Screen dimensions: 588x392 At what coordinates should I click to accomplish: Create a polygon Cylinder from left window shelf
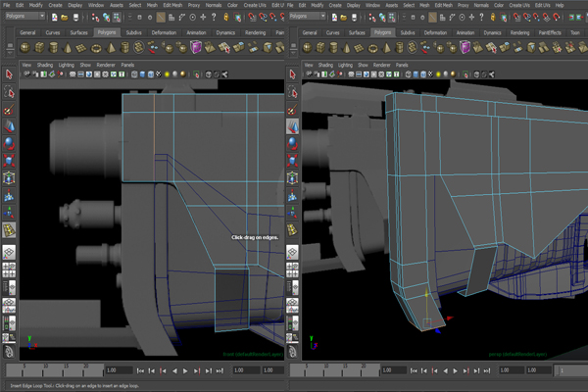[x=54, y=48]
